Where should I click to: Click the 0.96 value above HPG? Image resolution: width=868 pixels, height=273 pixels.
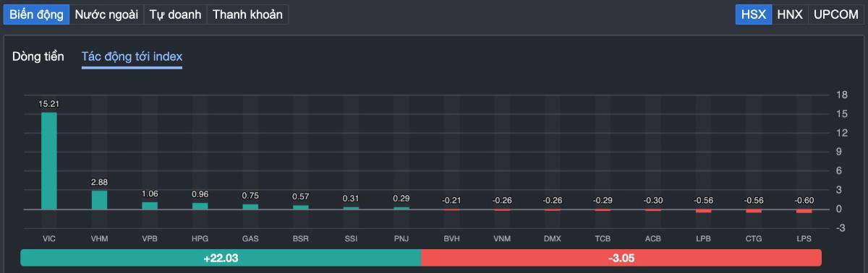pyautogui.click(x=200, y=195)
